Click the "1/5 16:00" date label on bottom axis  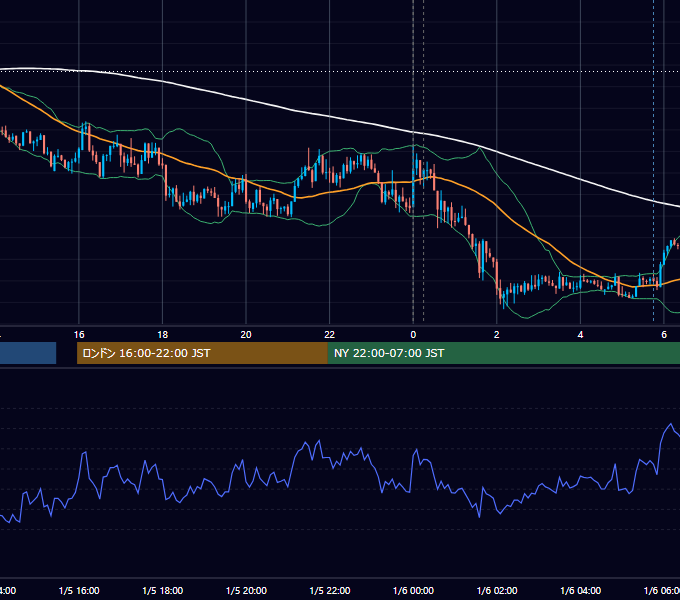point(79,590)
